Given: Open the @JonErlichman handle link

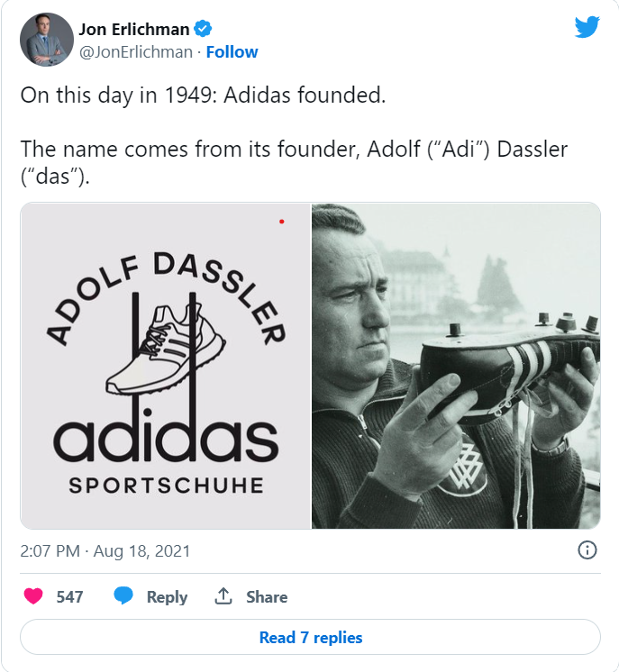Looking at the screenshot, I should 136,52.
